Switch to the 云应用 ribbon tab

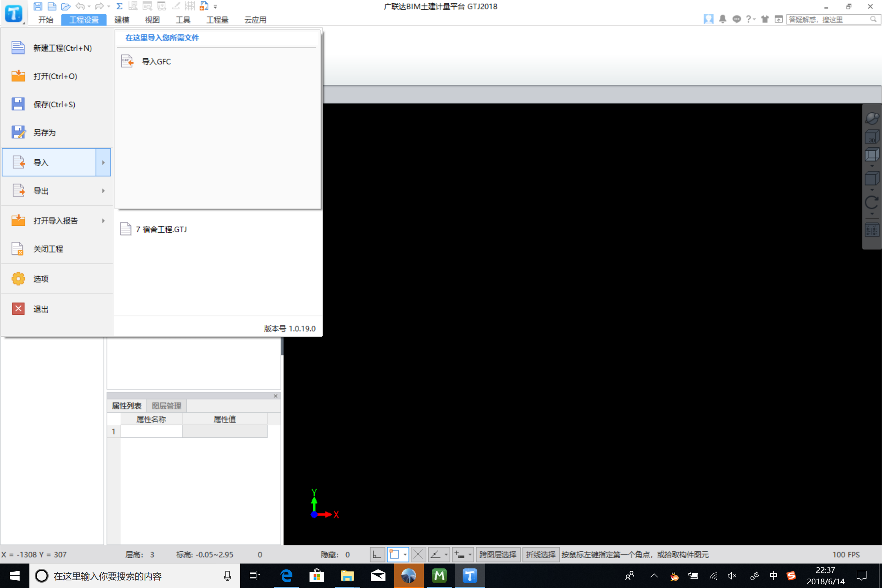(x=255, y=20)
